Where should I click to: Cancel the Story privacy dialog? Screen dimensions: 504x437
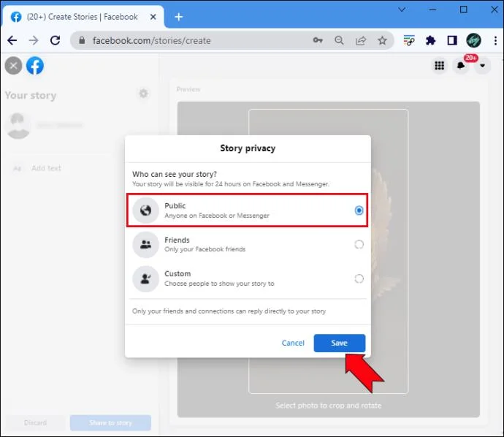pos(293,343)
